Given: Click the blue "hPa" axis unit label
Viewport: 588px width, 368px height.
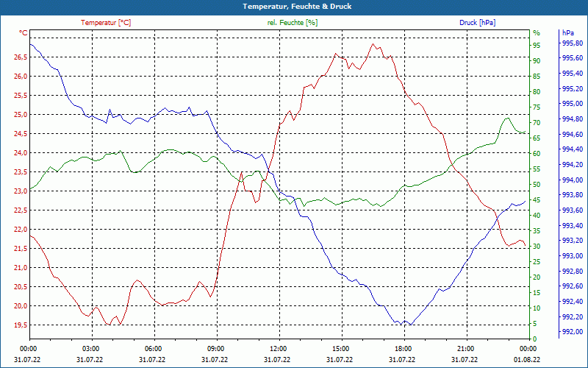Looking at the screenshot, I should (567, 33).
